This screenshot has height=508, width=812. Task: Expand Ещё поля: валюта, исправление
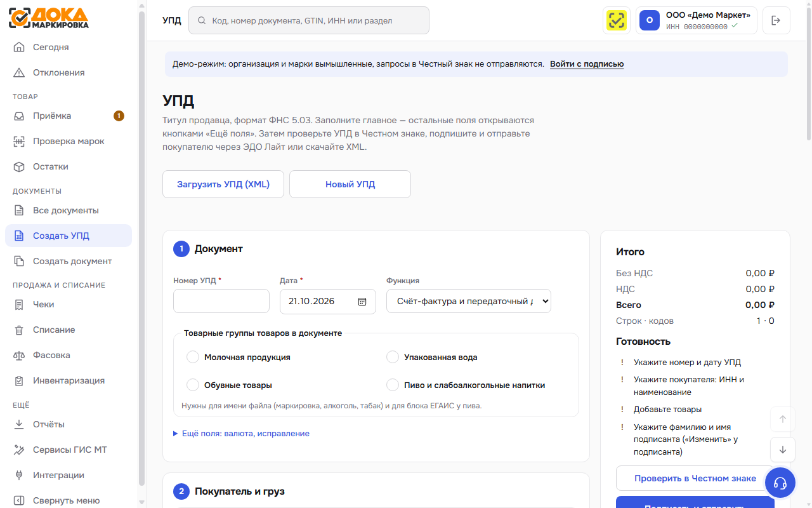tap(242, 434)
